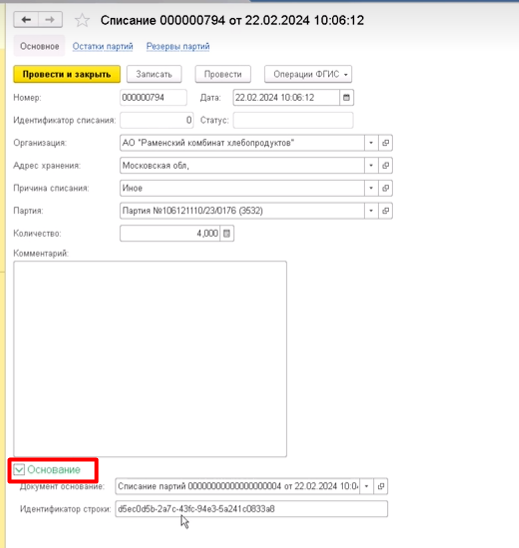
Task: Click the Записать button
Action: pos(154,74)
